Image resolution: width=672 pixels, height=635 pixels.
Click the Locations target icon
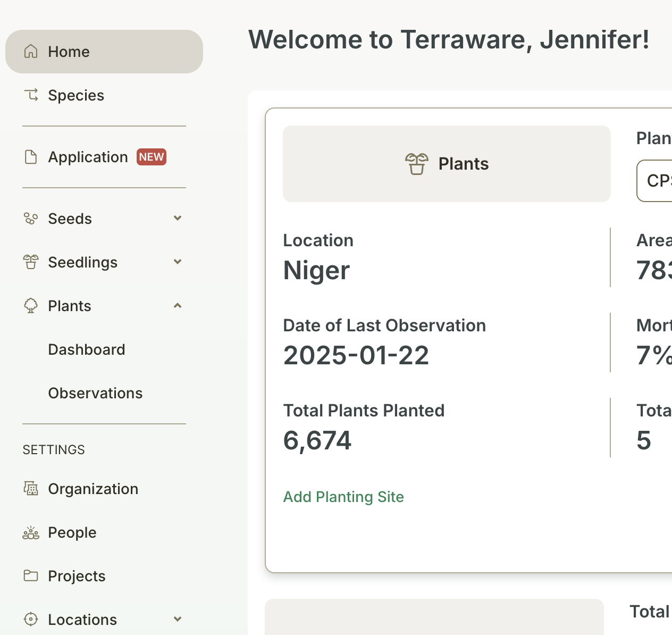tap(31, 620)
